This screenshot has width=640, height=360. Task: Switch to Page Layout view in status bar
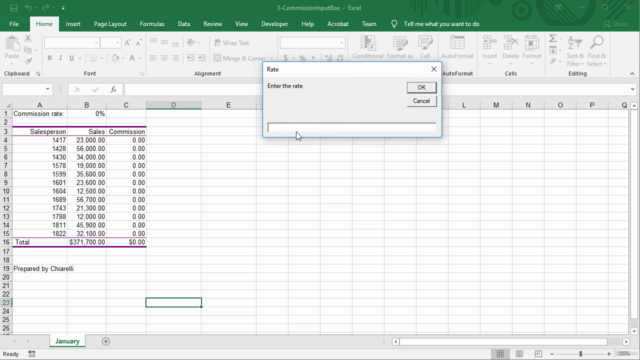[x=519, y=353]
